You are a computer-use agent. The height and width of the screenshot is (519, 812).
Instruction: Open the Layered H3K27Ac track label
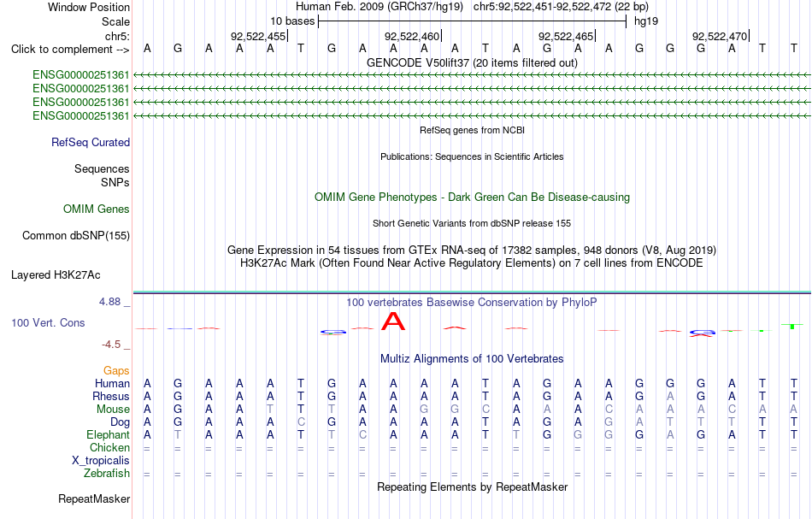click(x=56, y=275)
